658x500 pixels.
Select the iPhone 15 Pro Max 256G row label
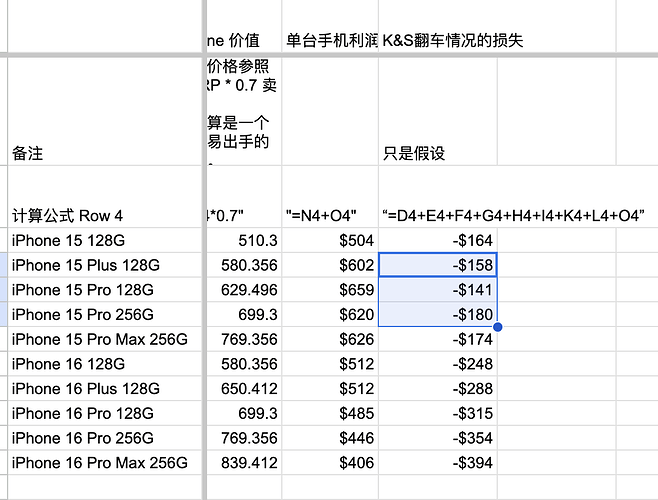click(x=100, y=339)
